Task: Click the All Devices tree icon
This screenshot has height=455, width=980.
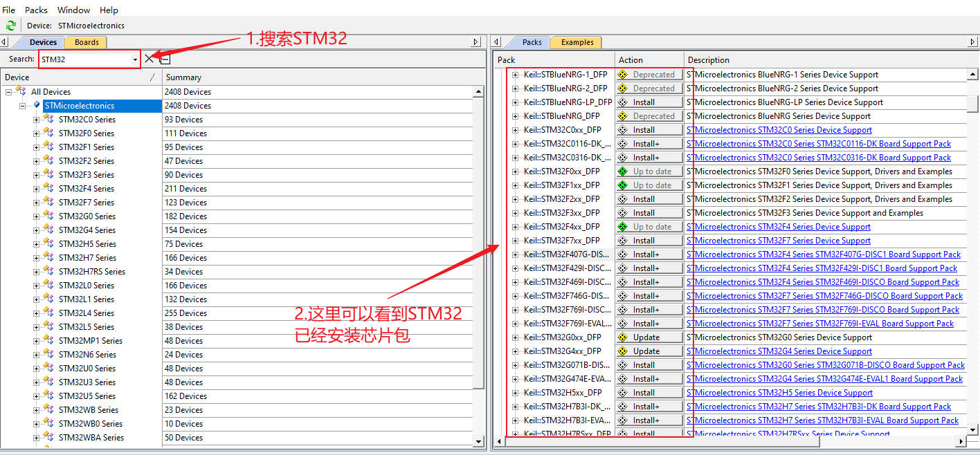Action: [21, 91]
